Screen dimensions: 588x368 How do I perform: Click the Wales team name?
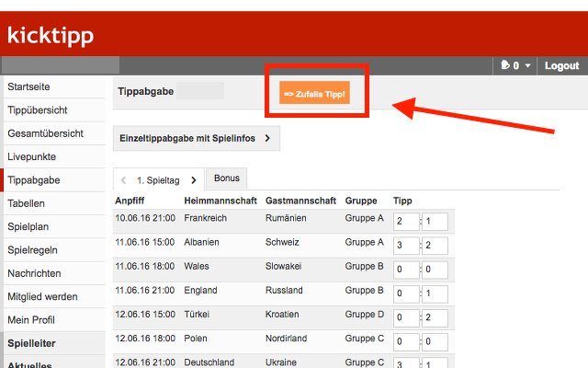click(197, 266)
